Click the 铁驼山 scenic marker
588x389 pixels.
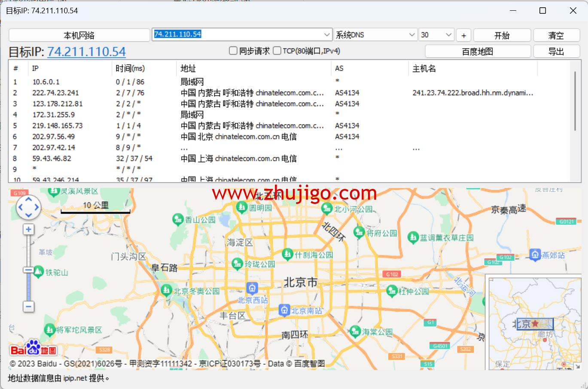[x=39, y=272]
